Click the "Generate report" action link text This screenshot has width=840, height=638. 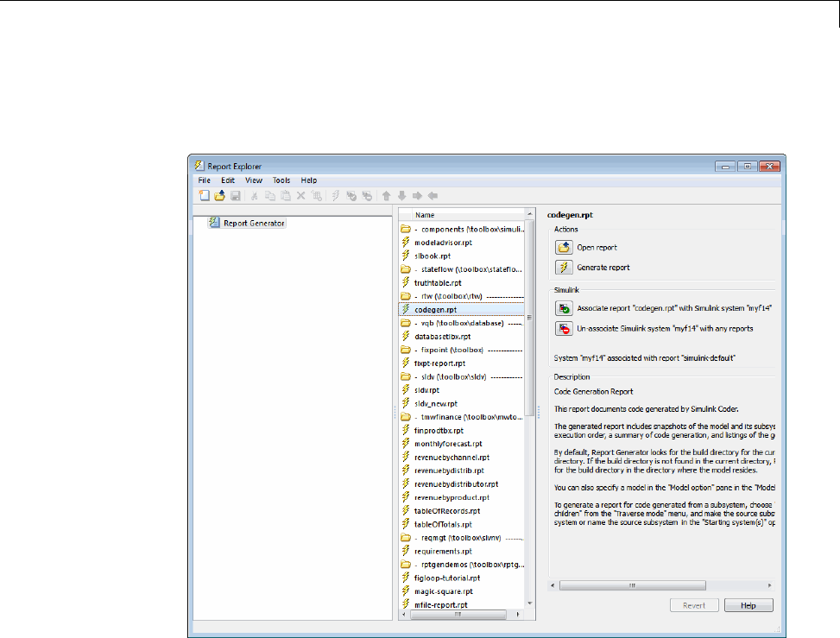pyautogui.click(x=603, y=268)
